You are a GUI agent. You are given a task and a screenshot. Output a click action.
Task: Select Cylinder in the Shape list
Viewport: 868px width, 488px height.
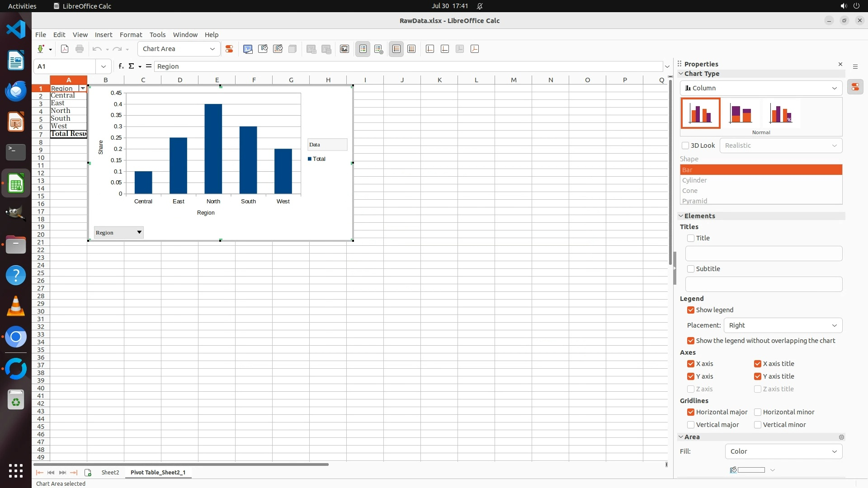pyautogui.click(x=694, y=180)
